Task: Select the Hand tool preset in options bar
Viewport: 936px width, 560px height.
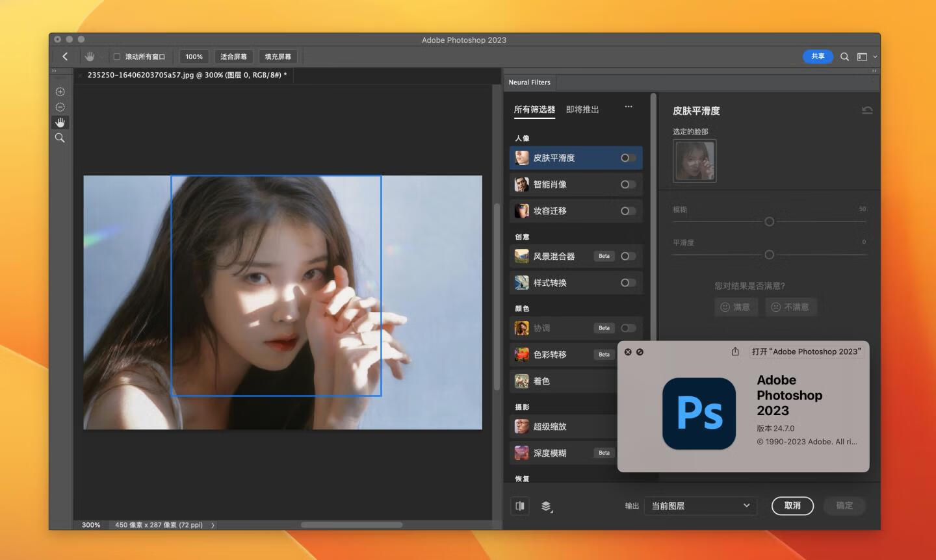Action: click(90, 57)
